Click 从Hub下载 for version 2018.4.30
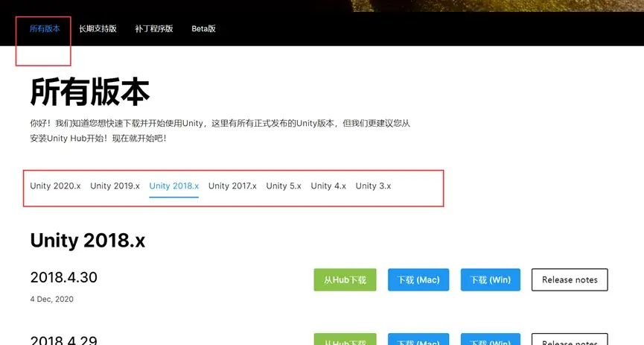Image resolution: width=644 pixels, height=345 pixels. (x=345, y=279)
